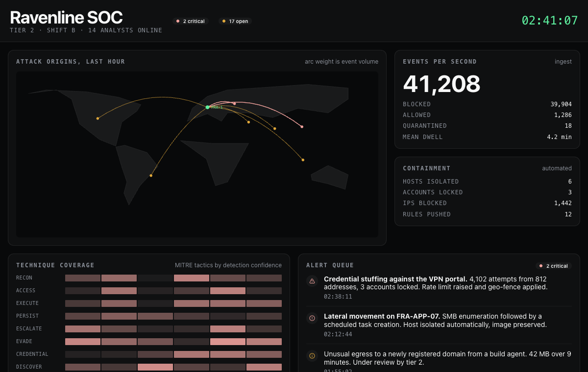Click the third cell in the DISCOVER heatmap row
Image resolution: width=588 pixels, height=372 pixels.
pyautogui.click(x=155, y=367)
